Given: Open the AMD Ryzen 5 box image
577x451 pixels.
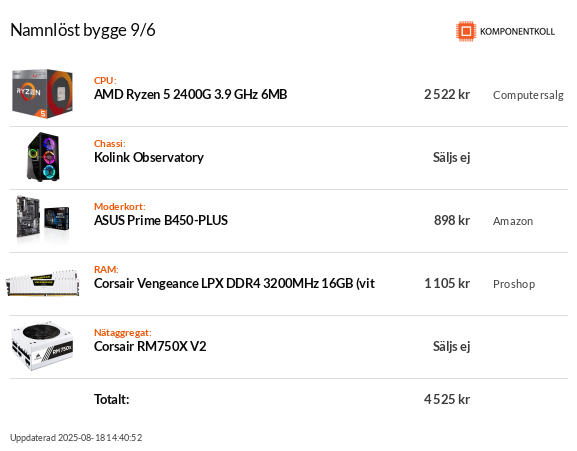Looking at the screenshot, I should click(x=42, y=94).
